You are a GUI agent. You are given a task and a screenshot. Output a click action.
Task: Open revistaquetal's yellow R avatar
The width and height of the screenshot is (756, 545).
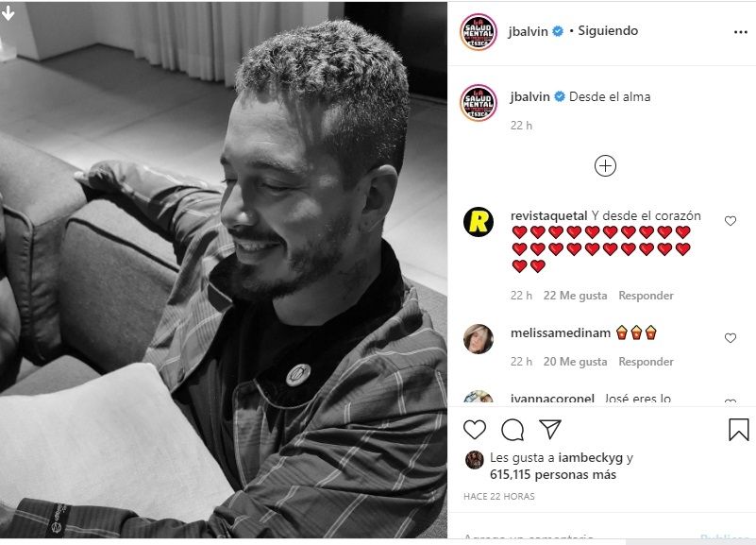tap(479, 222)
